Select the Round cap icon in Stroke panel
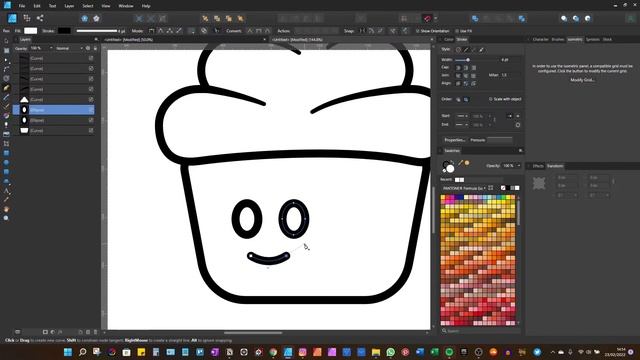Viewport: 640px width, 360px height. [458, 68]
